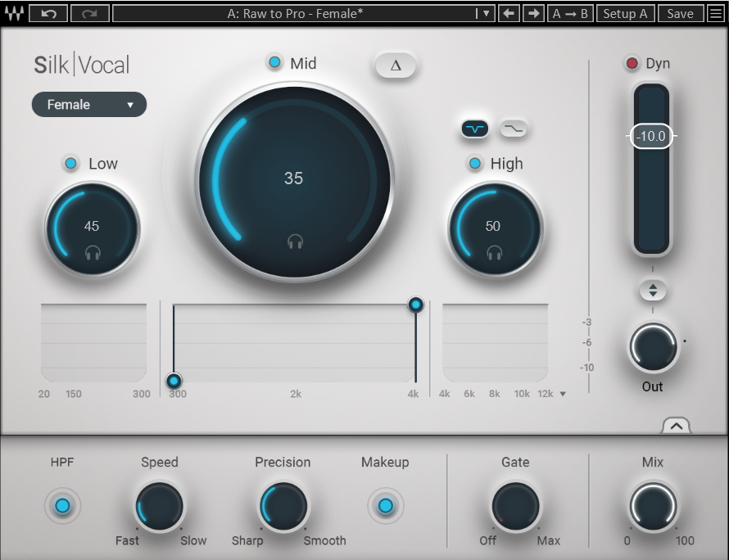
Task: Toggle the Dyn enable indicator
Action: tap(632, 63)
